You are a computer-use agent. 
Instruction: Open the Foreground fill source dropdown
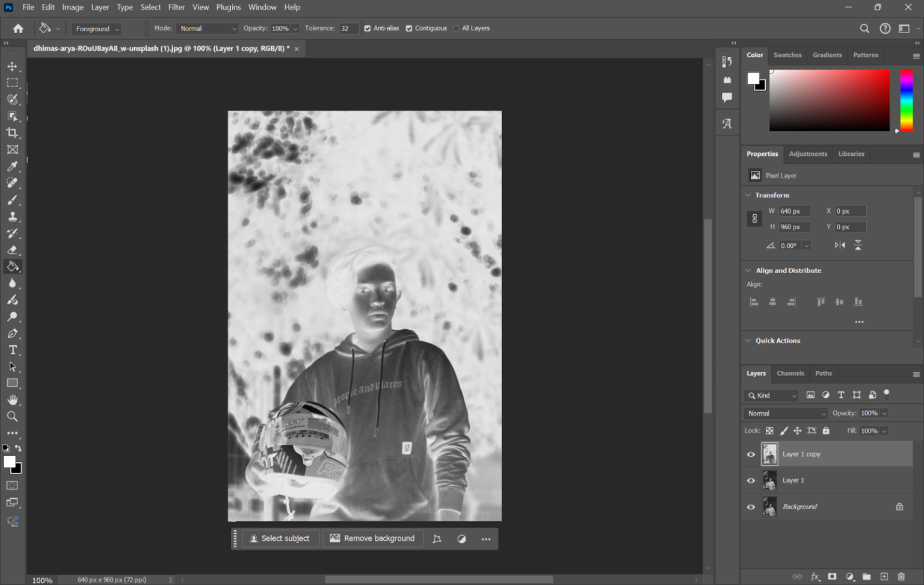coord(97,29)
